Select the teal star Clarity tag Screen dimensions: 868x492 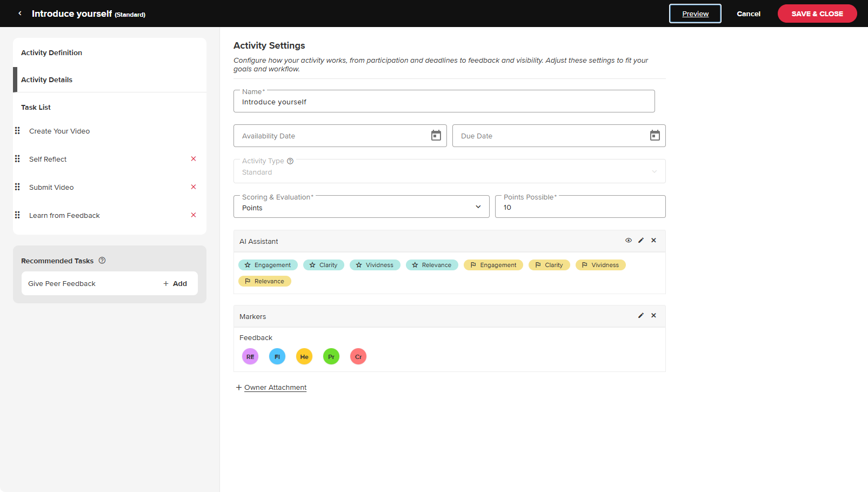[324, 265]
